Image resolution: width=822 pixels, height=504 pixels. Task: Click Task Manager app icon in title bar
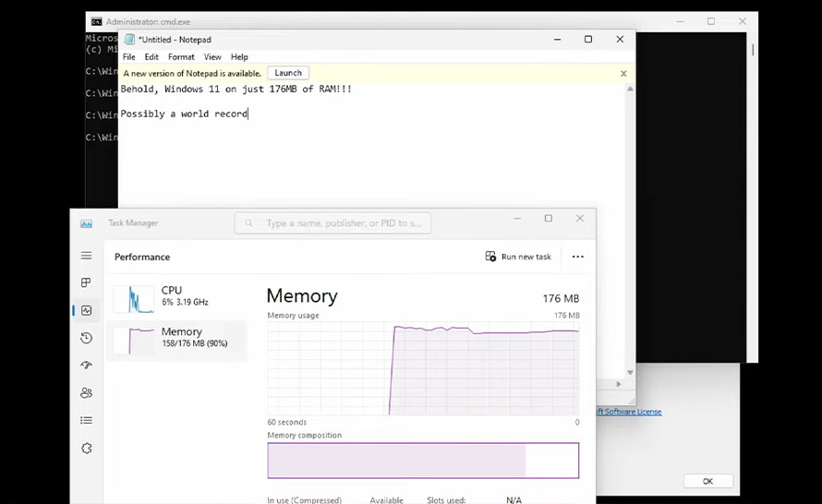pos(87,223)
